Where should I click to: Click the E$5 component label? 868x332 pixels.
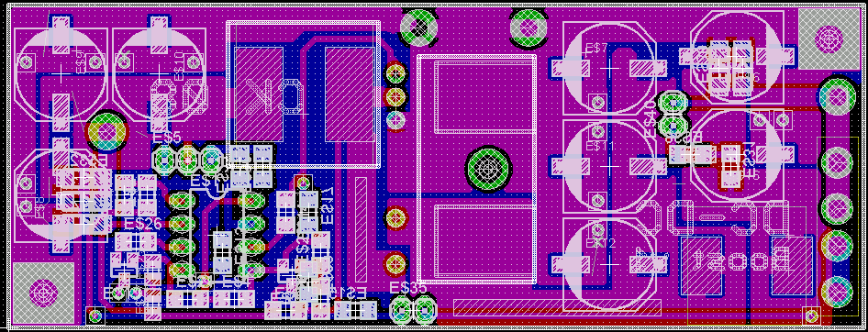coord(168,138)
